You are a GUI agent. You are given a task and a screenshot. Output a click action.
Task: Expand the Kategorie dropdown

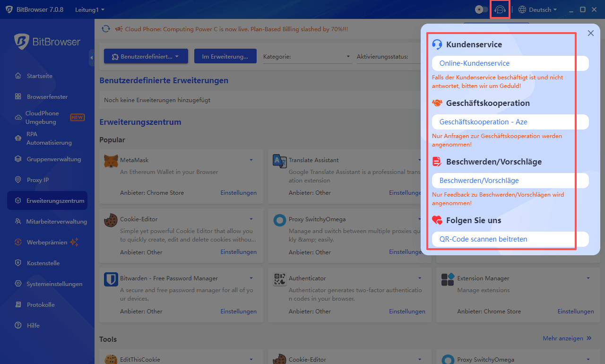click(307, 55)
